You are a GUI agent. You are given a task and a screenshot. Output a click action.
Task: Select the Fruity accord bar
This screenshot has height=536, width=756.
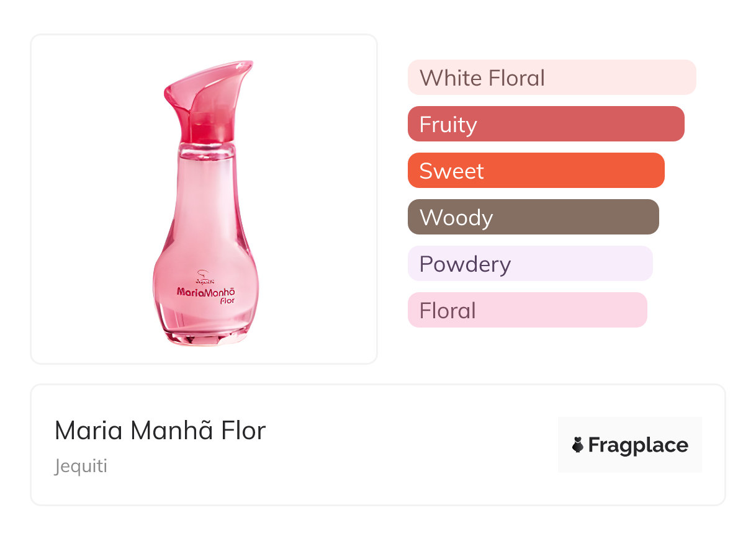tap(546, 124)
